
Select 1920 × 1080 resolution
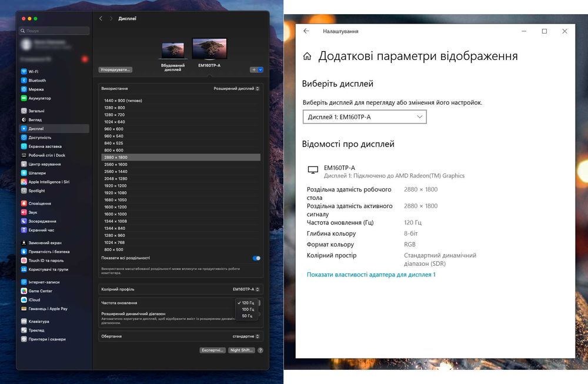[181, 193]
